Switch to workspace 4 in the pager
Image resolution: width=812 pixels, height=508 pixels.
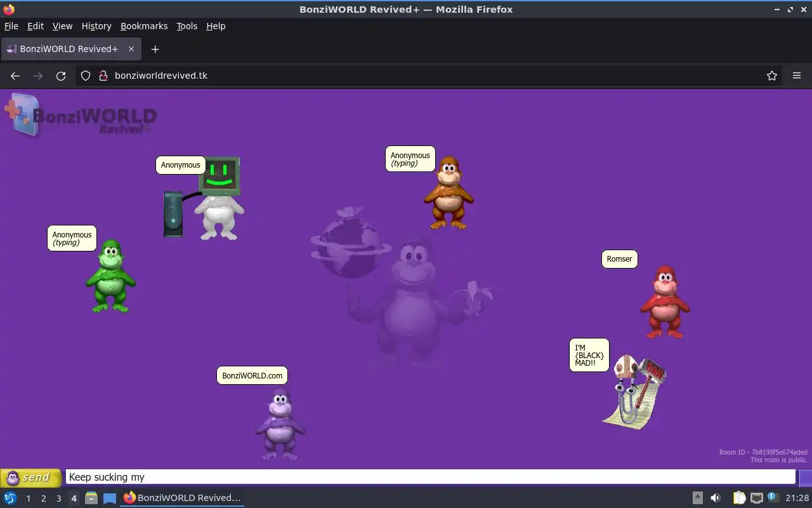click(74, 498)
